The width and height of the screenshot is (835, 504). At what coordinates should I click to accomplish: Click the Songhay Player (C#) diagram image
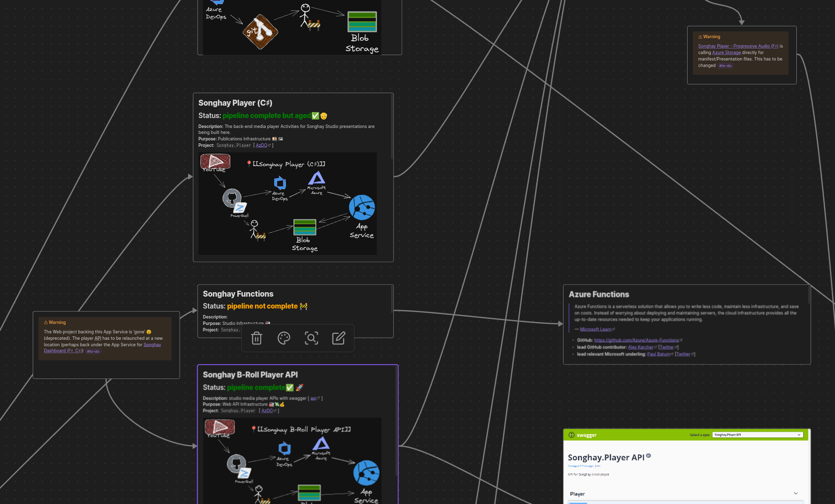[287, 203]
